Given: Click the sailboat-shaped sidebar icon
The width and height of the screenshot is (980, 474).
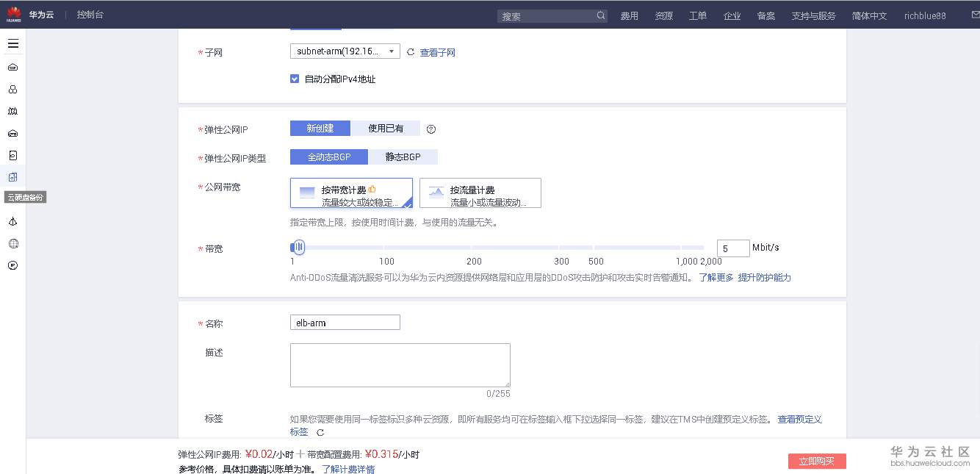Looking at the screenshot, I should [x=12, y=221].
